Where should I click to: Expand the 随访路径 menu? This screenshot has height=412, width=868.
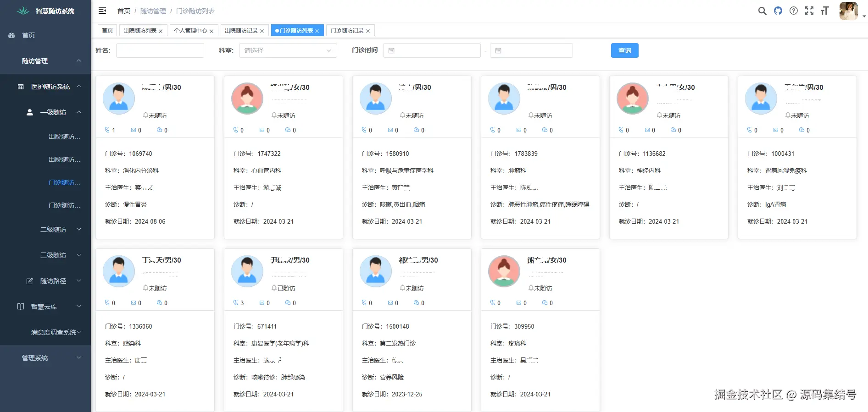[x=45, y=281]
